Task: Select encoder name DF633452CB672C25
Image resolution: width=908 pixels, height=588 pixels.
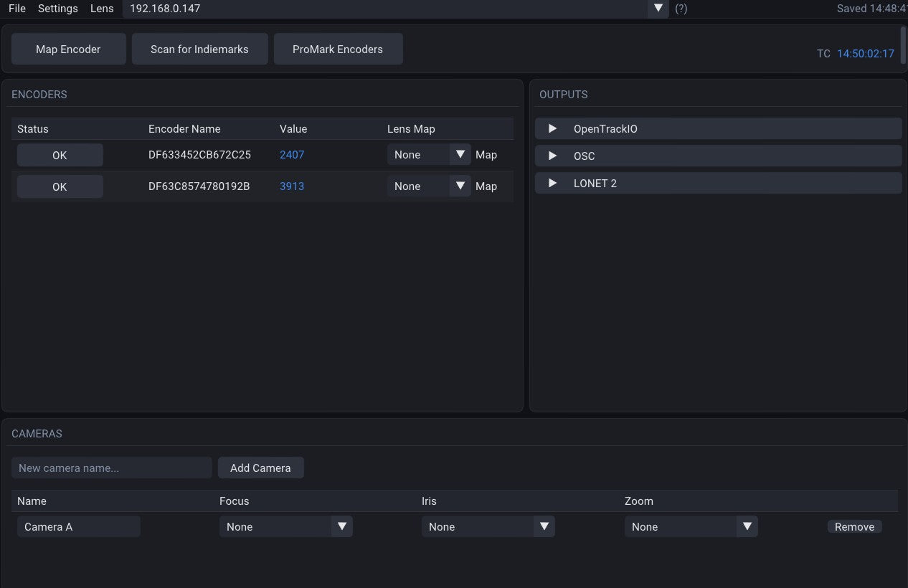Action: pyautogui.click(x=199, y=155)
